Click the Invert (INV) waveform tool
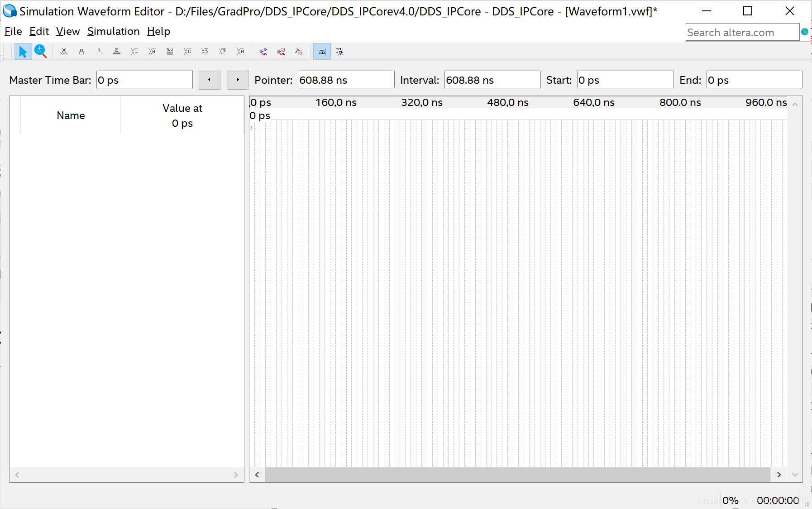The height and width of the screenshot is (509, 812). point(170,52)
